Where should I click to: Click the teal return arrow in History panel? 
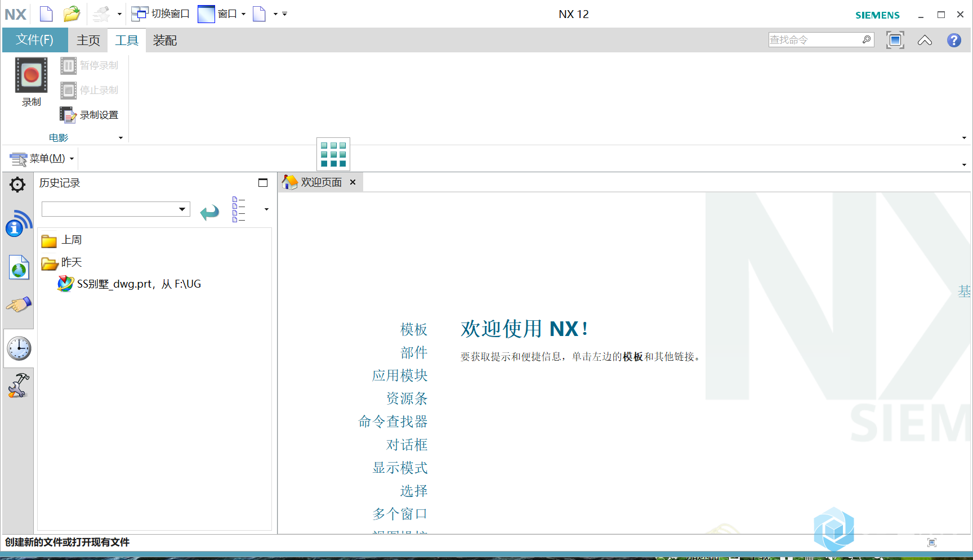coord(209,212)
